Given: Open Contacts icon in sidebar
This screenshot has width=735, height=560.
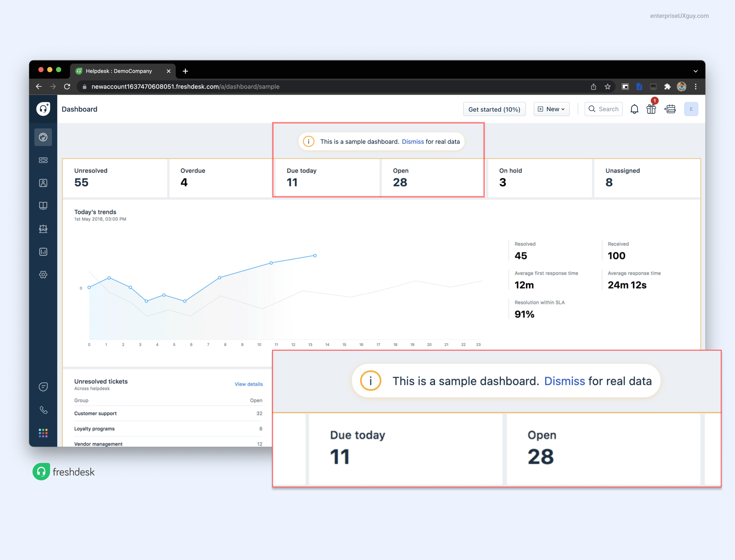Looking at the screenshot, I should (x=43, y=183).
